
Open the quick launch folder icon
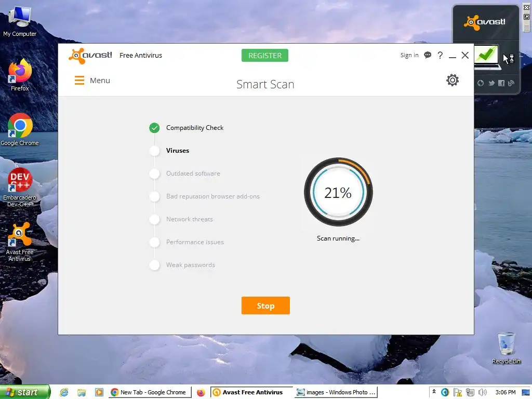pyautogui.click(x=82, y=393)
